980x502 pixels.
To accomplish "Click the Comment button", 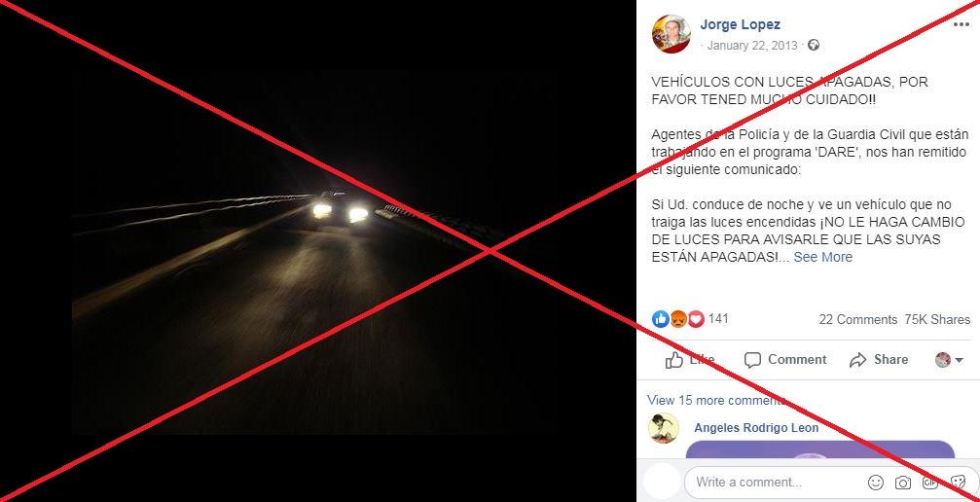I will click(x=785, y=359).
